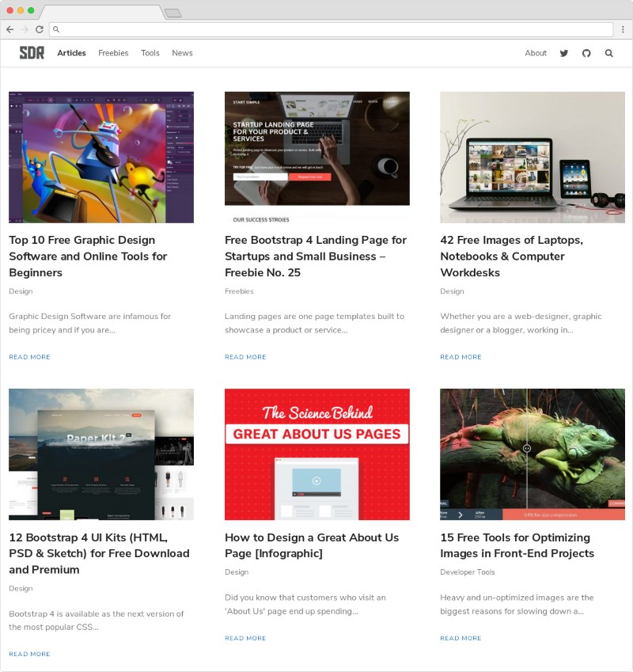Open the Twitter icon in the header
This screenshot has width=633, height=672.
tap(563, 53)
